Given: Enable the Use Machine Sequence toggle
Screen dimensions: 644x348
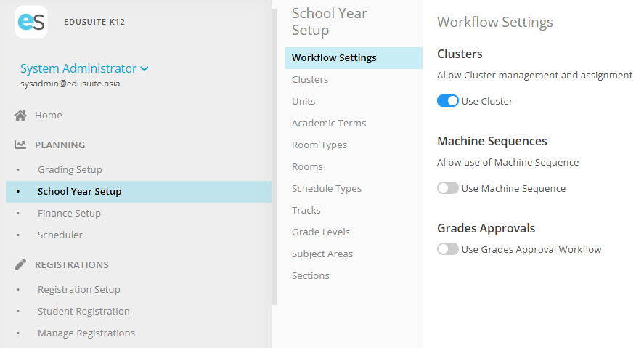Looking at the screenshot, I should 448,188.
